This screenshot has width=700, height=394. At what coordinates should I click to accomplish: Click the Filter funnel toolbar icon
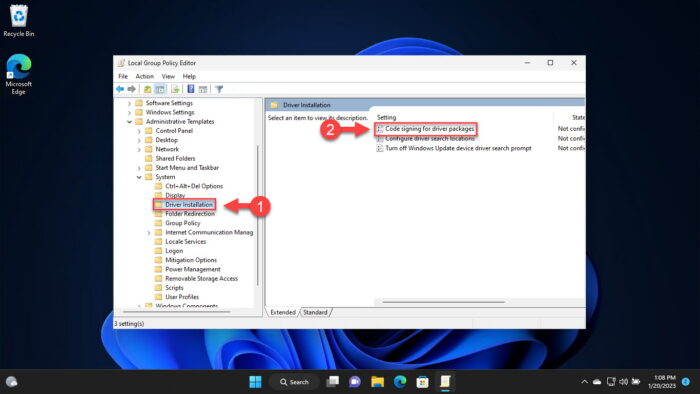[219, 89]
